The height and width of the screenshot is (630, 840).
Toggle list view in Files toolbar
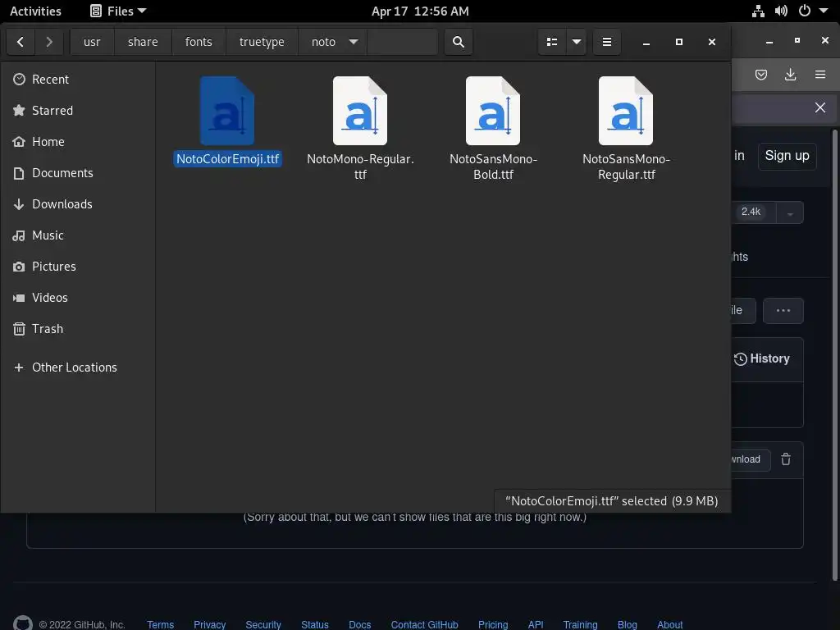(x=552, y=42)
